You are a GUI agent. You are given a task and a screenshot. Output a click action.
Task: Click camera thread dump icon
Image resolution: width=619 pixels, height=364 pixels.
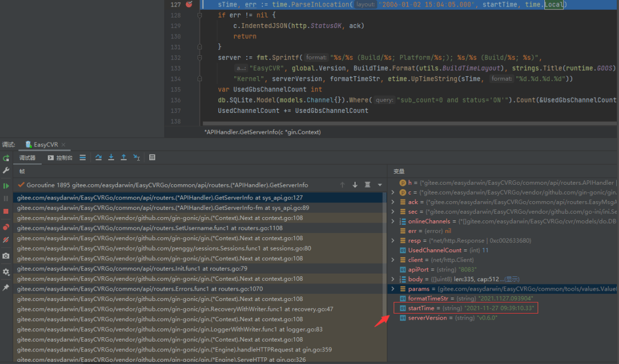point(6,256)
